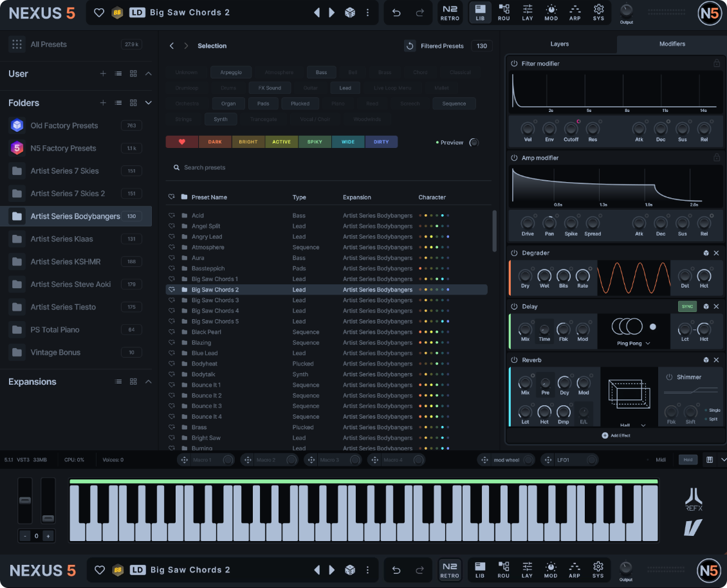The height and width of the screenshot is (588, 727).
Task: Open the Ping Pong delay mode dropdown
Action: (x=633, y=343)
